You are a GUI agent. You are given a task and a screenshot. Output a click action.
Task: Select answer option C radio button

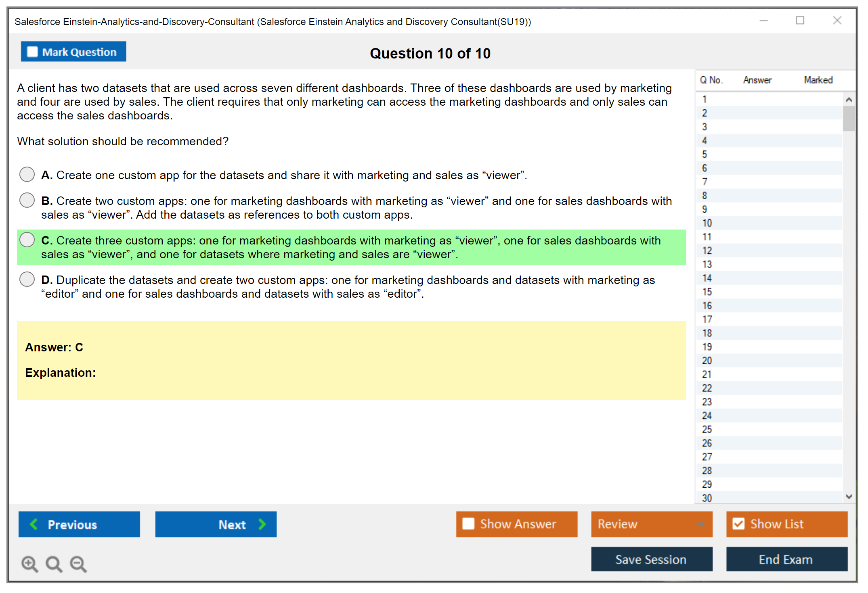[x=27, y=240]
